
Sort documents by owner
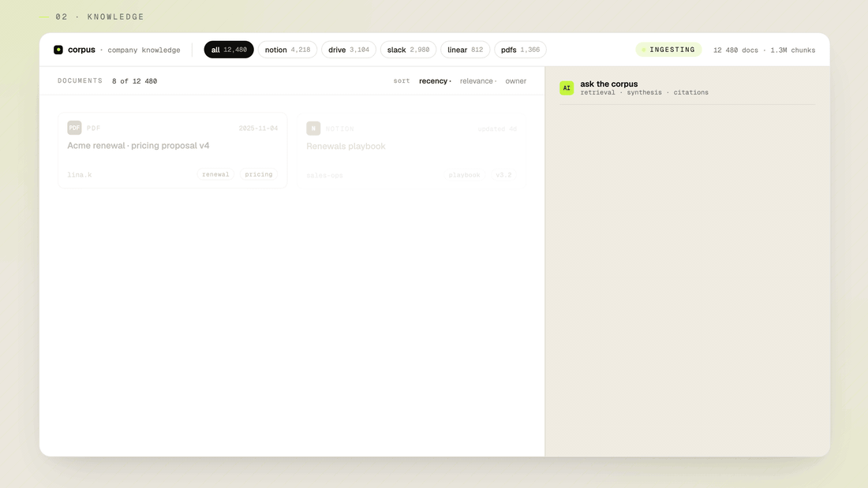point(516,80)
